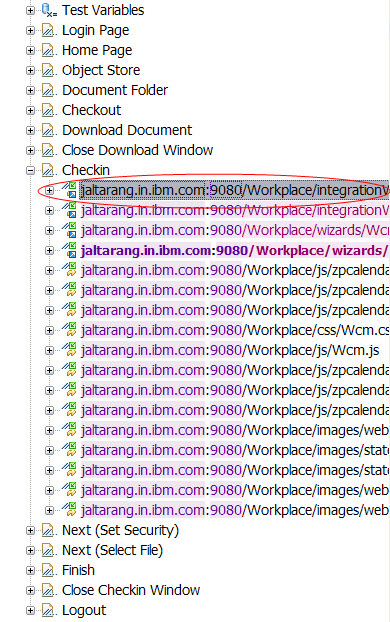The image size is (390, 622).
Task: Select the bold jaltarang Workplace/wizards request text
Action: pyautogui.click(x=235, y=251)
